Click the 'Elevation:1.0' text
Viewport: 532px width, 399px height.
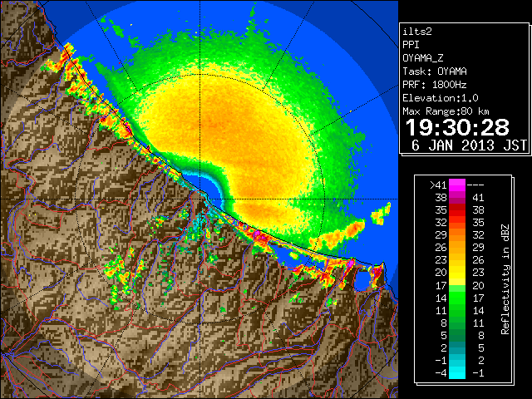(441, 98)
